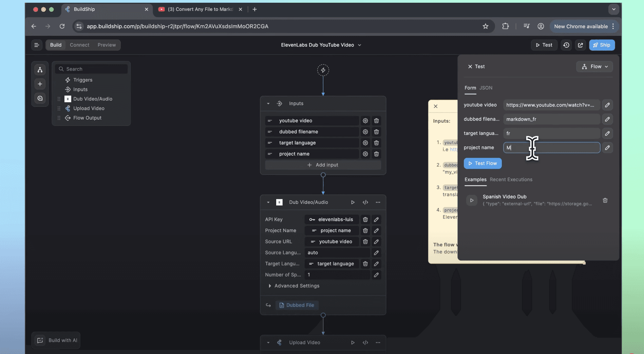This screenshot has width=644, height=354.
Task: Delete the target language input
Action: tap(376, 143)
